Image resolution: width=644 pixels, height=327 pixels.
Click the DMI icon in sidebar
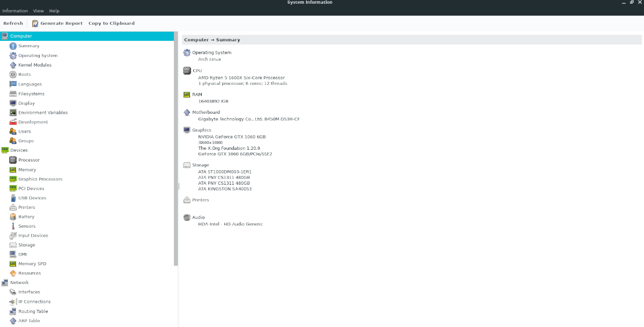pyautogui.click(x=13, y=254)
